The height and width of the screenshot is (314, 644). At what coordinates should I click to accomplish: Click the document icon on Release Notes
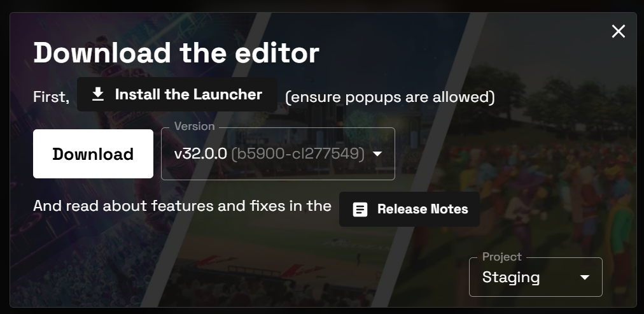[x=360, y=209]
